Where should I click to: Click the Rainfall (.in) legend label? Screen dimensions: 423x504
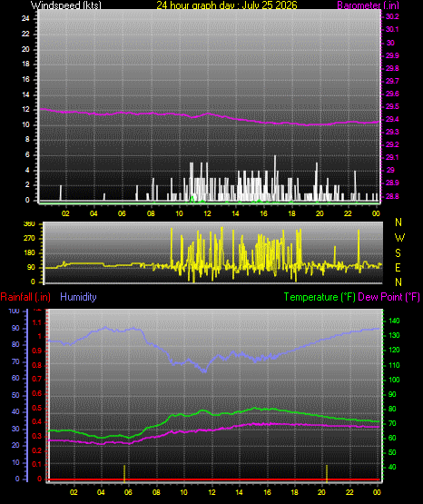click(25, 297)
